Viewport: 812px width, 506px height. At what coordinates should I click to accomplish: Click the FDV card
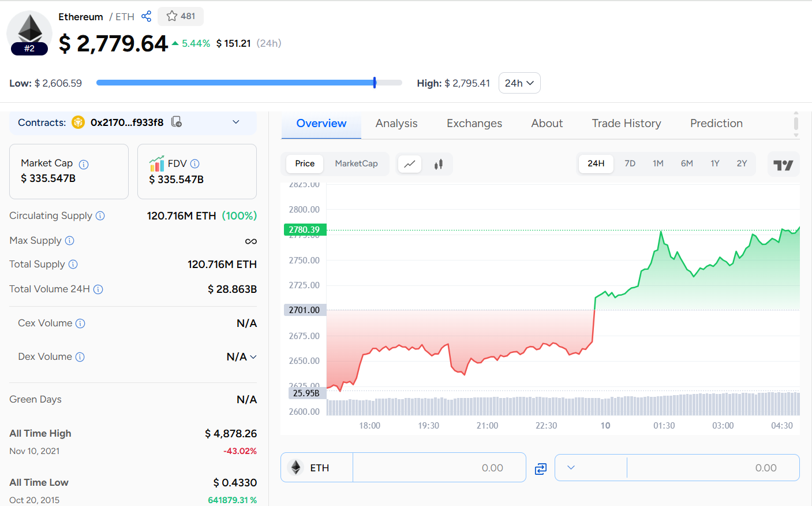(197, 172)
